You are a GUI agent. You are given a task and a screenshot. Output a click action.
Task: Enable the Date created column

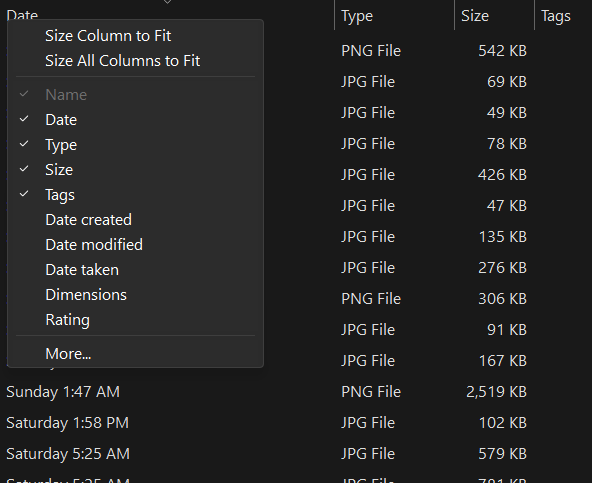click(135, 219)
